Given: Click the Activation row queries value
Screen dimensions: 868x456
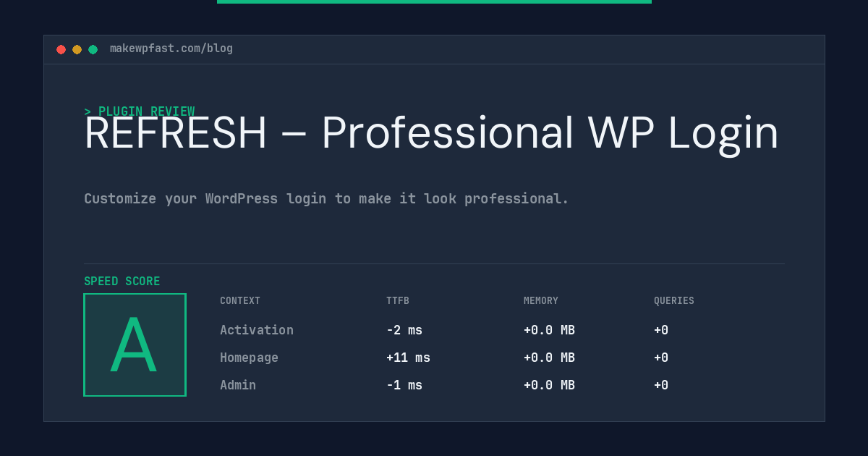Looking at the screenshot, I should pyautogui.click(x=661, y=330).
